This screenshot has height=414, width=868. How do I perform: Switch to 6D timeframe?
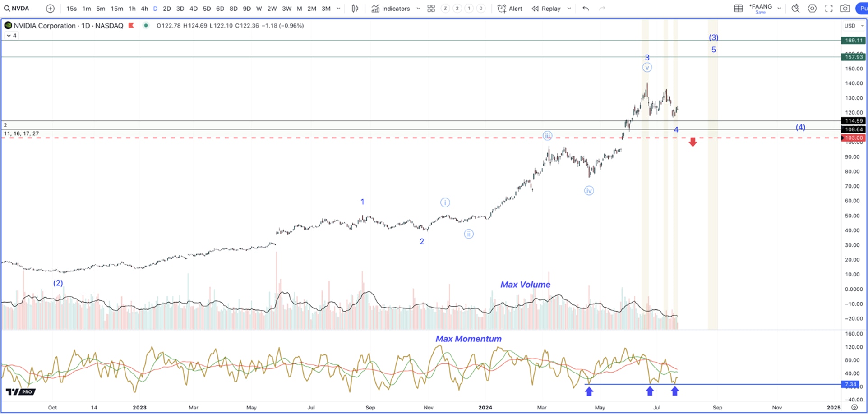[220, 9]
